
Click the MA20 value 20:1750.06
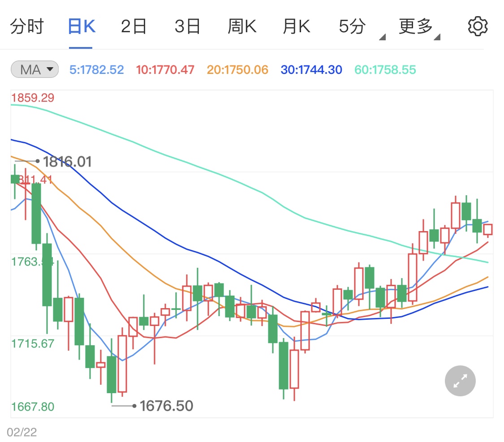click(237, 70)
